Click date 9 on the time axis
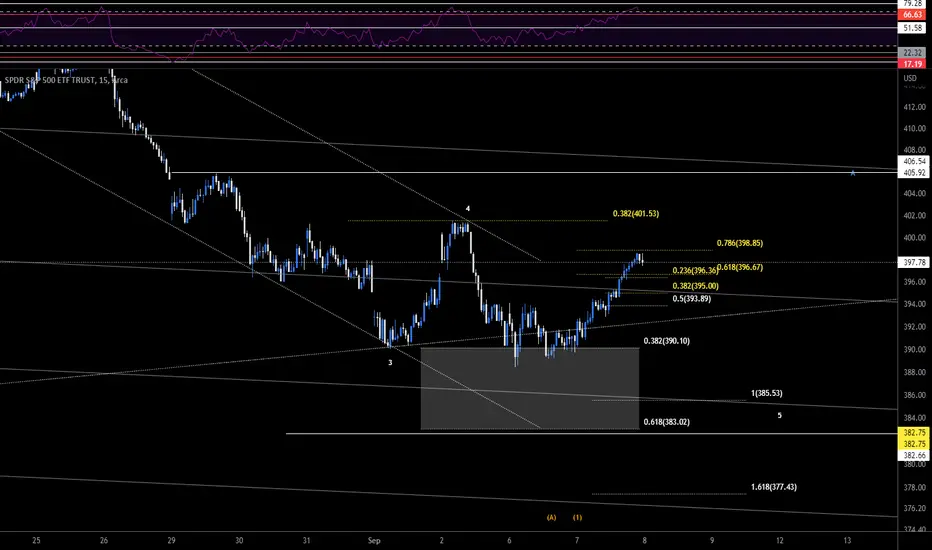The height and width of the screenshot is (550, 932). tap(712, 540)
